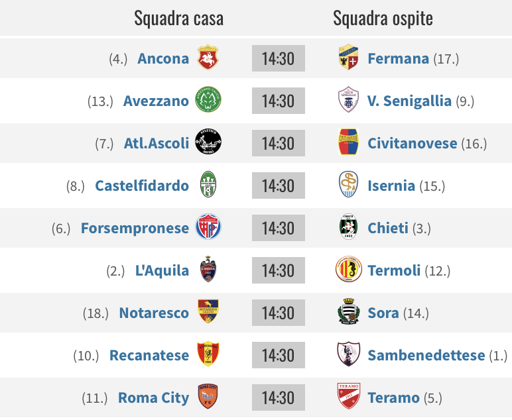Open 14:30 time box for Castelfidardo–Isernia
512x420 pixels.
click(278, 185)
